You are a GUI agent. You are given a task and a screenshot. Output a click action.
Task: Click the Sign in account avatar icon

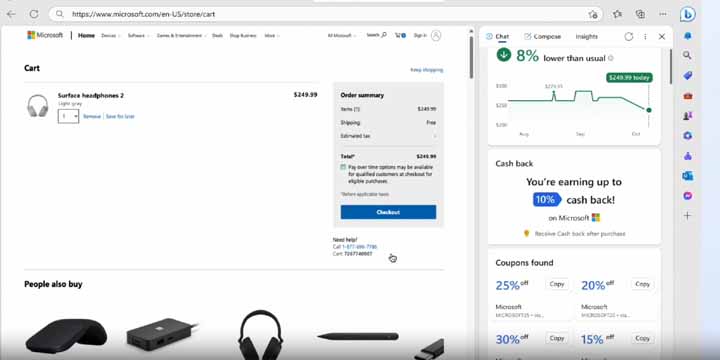tap(436, 35)
